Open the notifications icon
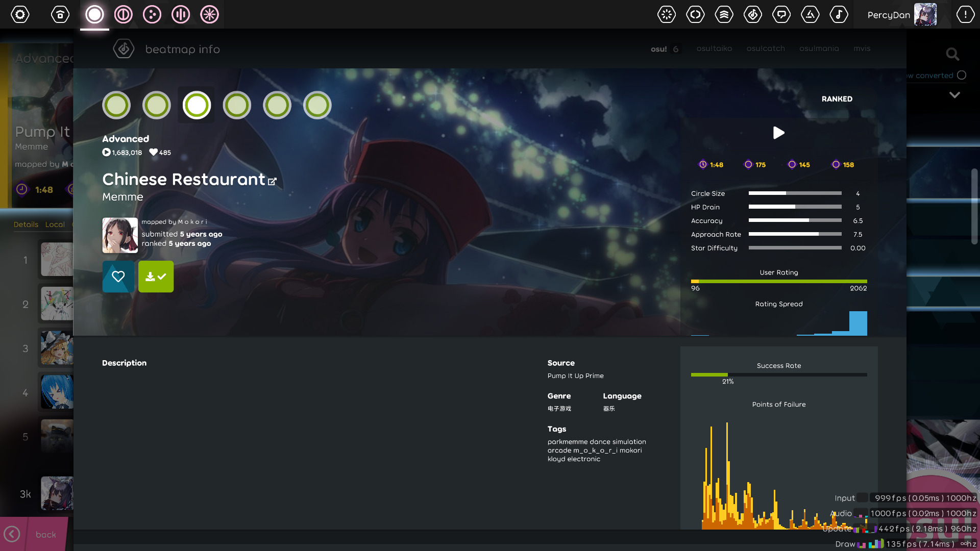 pos(965,14)
